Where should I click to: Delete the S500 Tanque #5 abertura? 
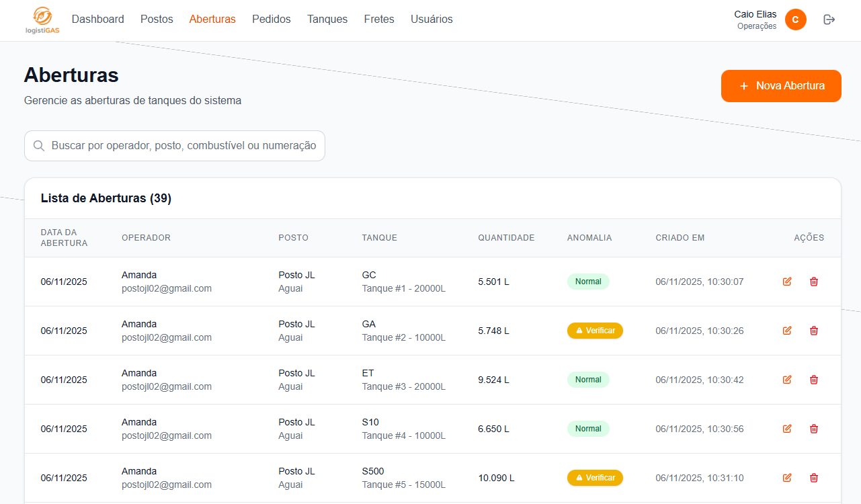coord(814,478)
